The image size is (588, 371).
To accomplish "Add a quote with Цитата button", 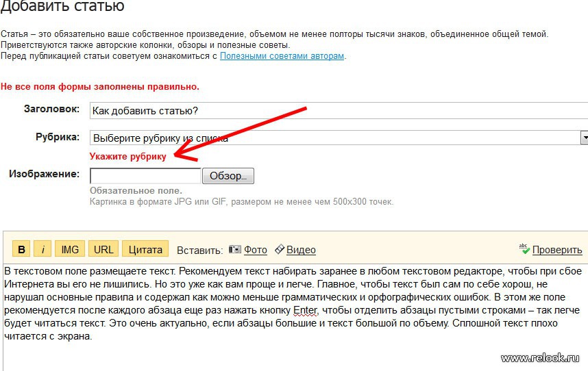I will coord(145,249).
